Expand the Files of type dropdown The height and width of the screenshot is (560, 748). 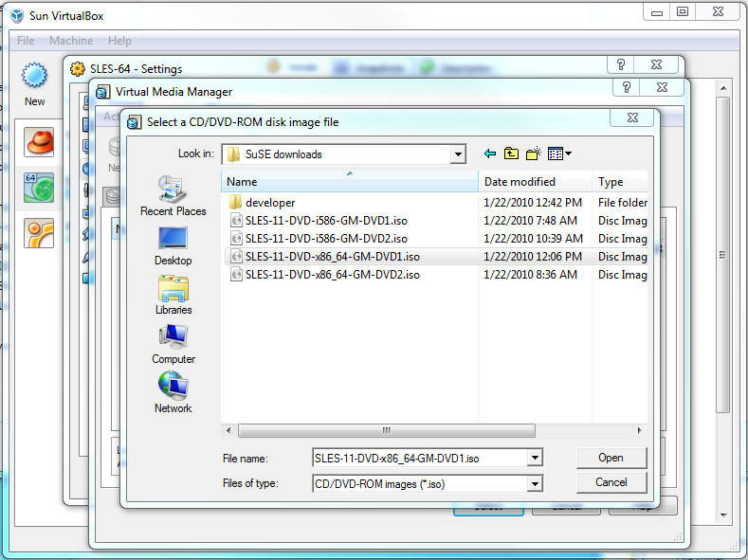536,484
